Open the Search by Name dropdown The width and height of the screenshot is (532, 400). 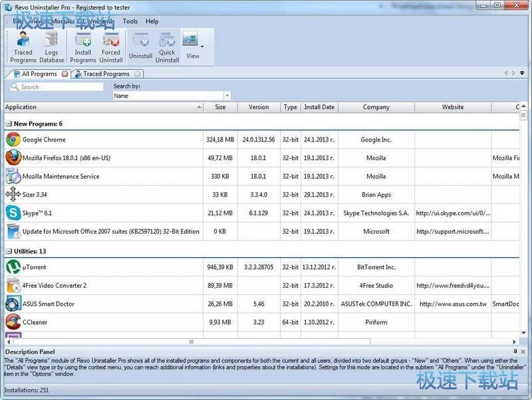coord(225,96)
